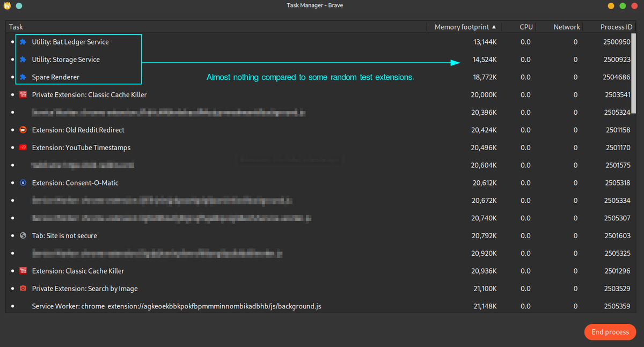Image resolution: width=644 pixels, height=347 pixels.
Task: Click memory value 13,144K
Action: coord(485,42)
